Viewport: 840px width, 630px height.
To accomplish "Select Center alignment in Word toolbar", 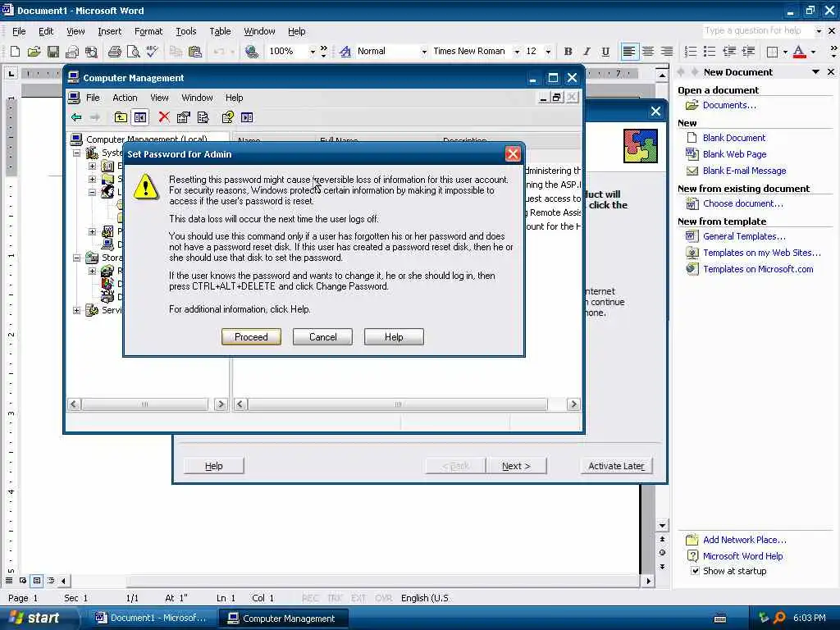I will pyautogui.click(x=648, y=52).
